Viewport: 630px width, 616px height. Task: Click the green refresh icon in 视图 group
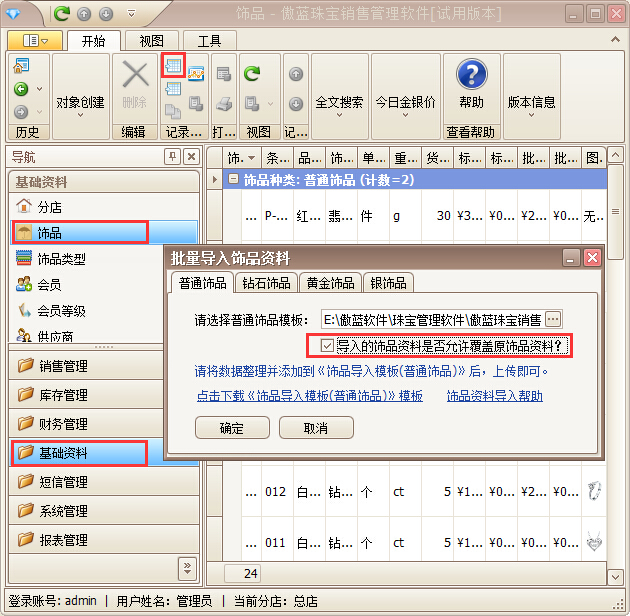click(x=252, y=73)
